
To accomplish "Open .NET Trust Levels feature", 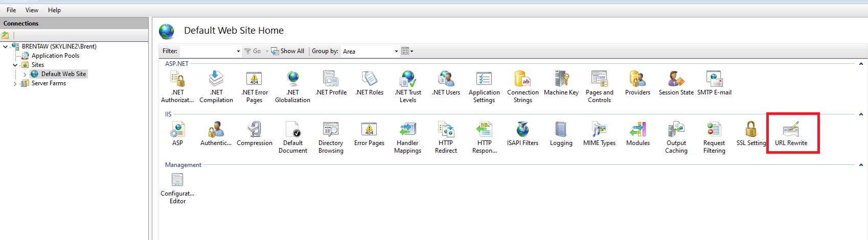I will (408, 87).
